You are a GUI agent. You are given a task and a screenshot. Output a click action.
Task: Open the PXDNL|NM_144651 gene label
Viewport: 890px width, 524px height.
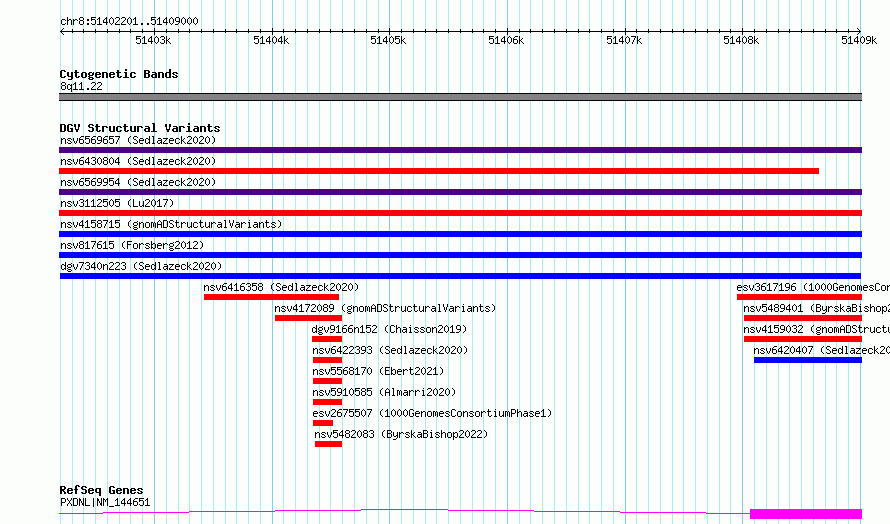tap(105, 502)
